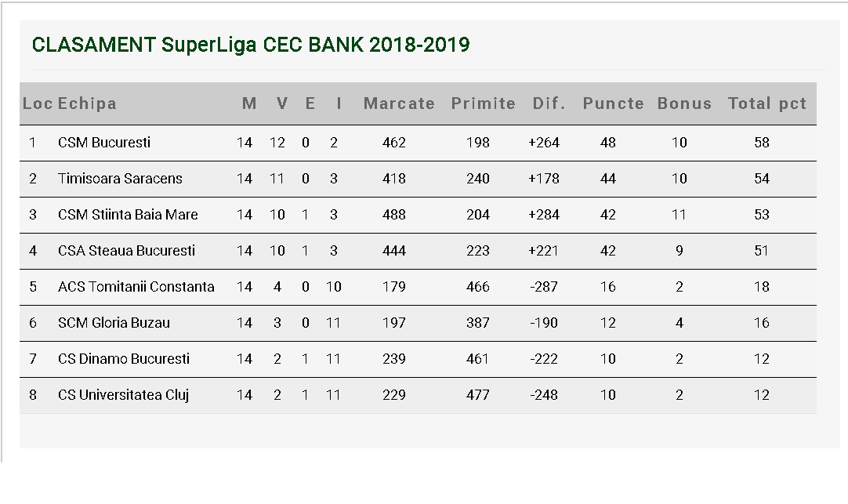Click CS Universitatea Cluj team name

tap(123, 395)
